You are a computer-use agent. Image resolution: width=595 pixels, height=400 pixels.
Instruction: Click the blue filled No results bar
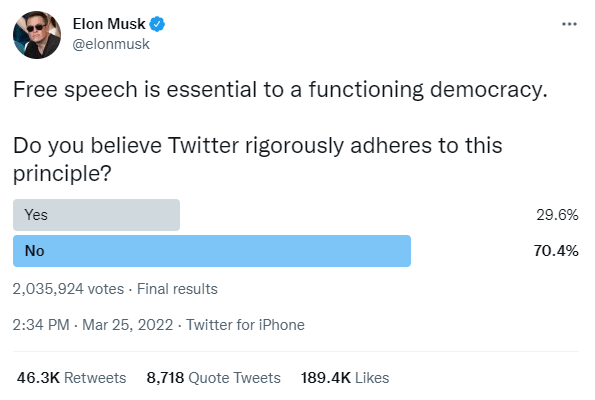click(212, 251)
